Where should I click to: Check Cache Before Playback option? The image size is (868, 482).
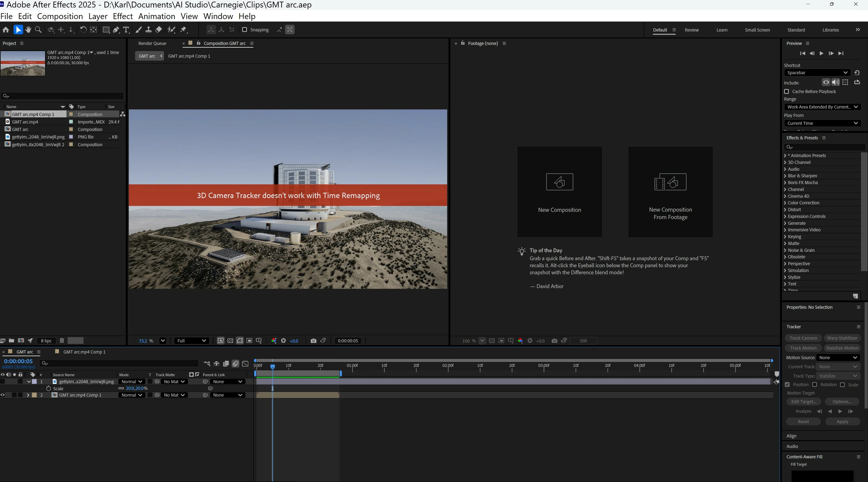(x=786, y=91)
